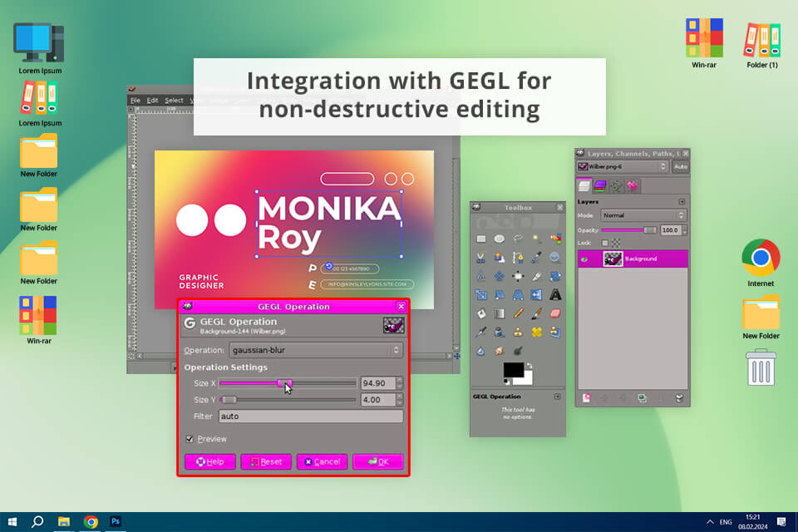Open the Wilber.png-6 image selector dropdown
This screenshot has height=532, width=798.
point(622,166)
